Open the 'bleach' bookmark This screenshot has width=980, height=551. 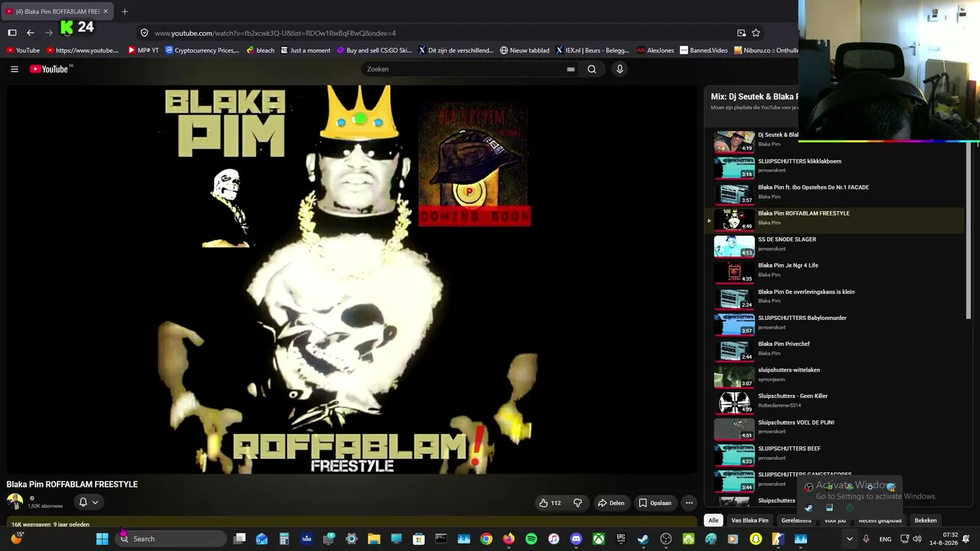[260, 51]
